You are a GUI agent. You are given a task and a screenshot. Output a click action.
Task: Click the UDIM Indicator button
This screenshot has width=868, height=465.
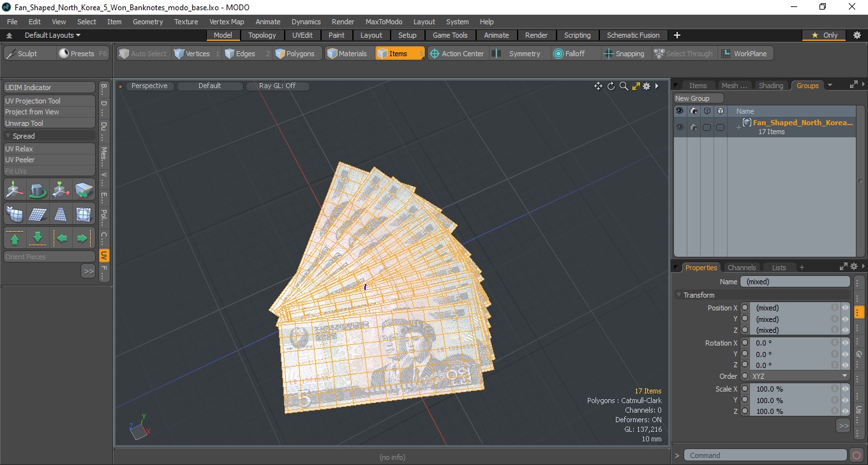[50, 88]
